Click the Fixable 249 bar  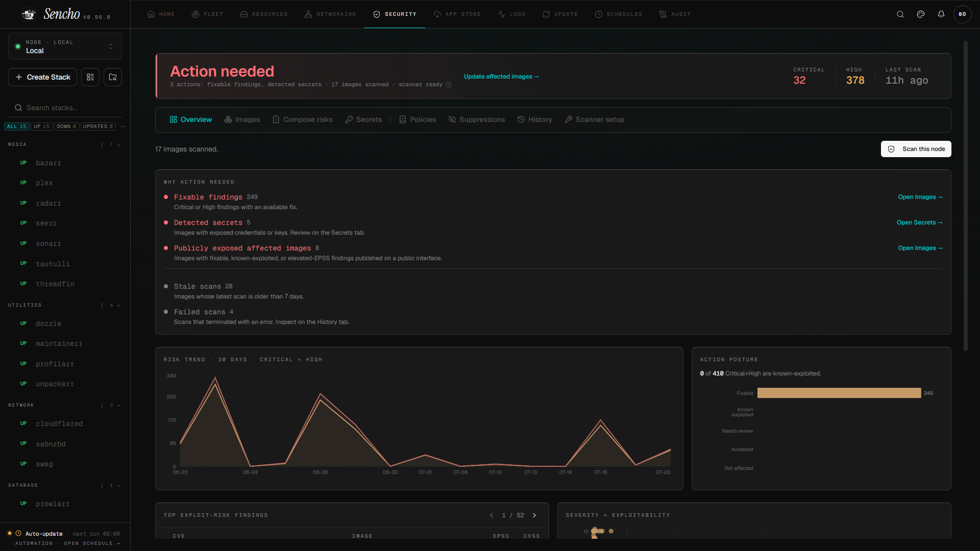[839, 393]
